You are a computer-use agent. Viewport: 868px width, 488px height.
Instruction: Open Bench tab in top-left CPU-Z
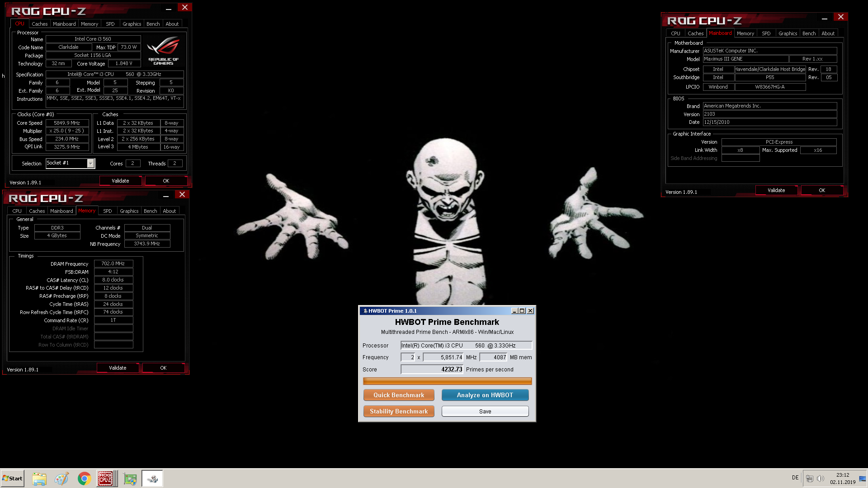point(153,24)
